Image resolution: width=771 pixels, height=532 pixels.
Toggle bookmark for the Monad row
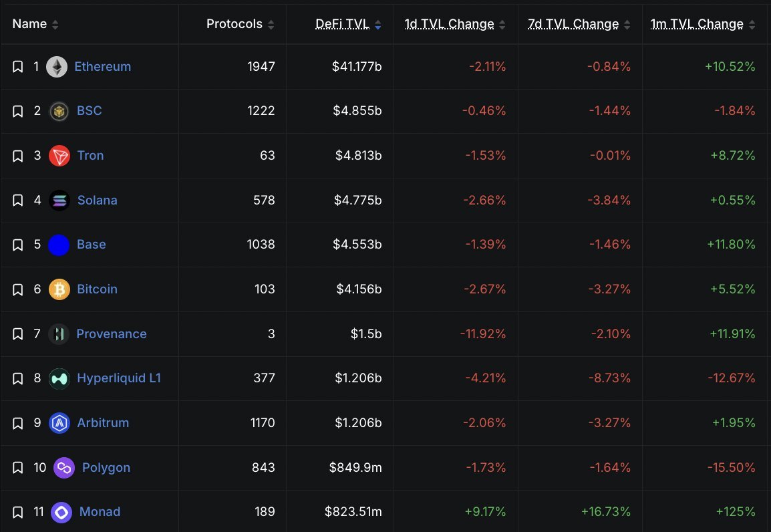click(17, 513)
